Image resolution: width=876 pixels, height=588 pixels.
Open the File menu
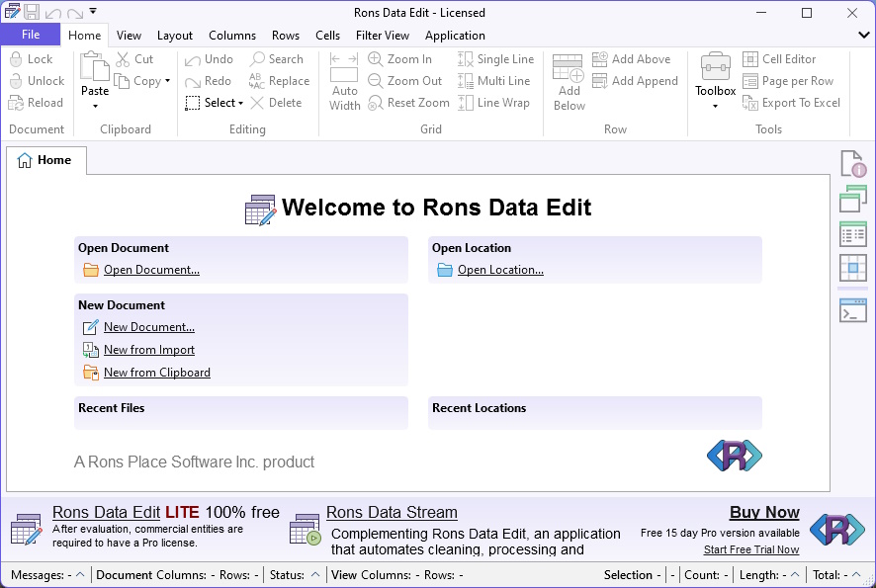coord(31,35)
